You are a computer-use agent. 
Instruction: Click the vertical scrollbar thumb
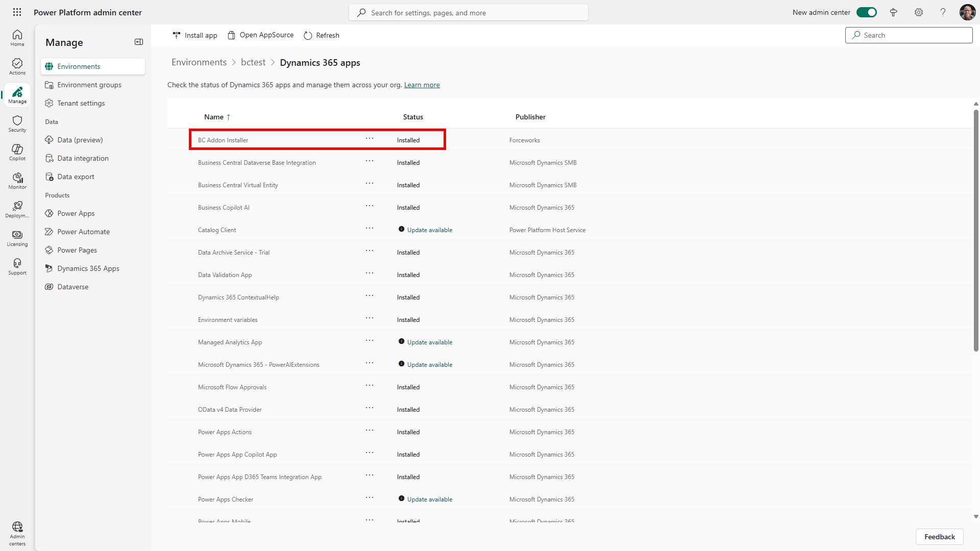coord(976,230)
